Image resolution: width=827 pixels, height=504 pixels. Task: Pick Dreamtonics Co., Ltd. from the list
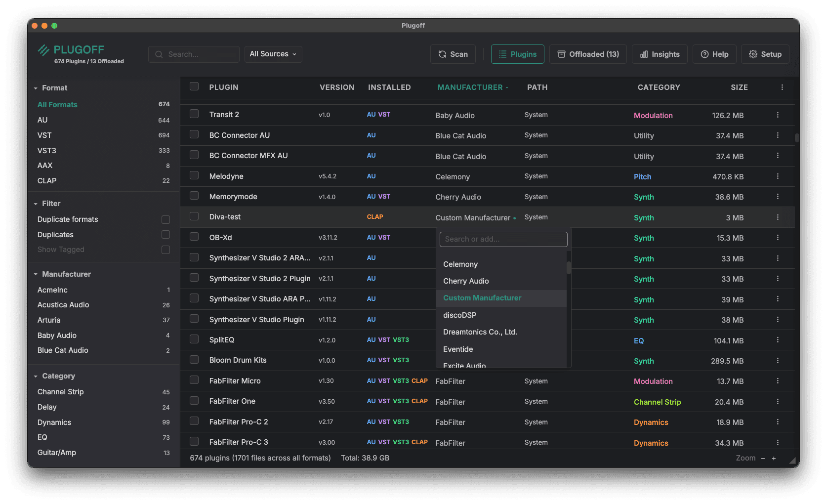pyautogui.click(x=501, y=332)
